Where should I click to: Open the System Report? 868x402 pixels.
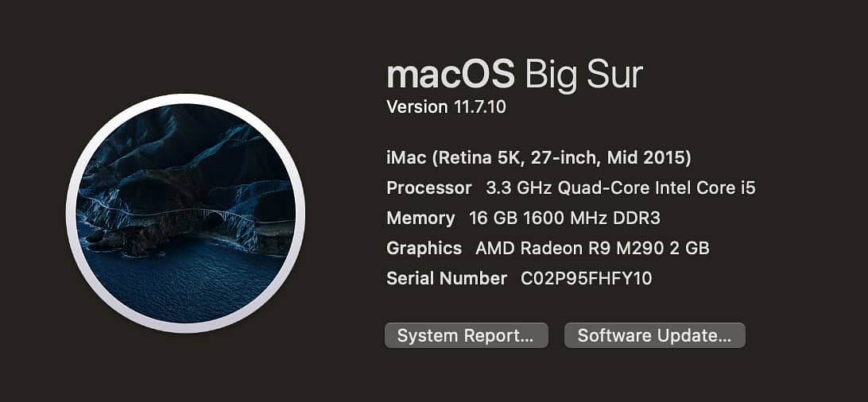coord(466,335)
